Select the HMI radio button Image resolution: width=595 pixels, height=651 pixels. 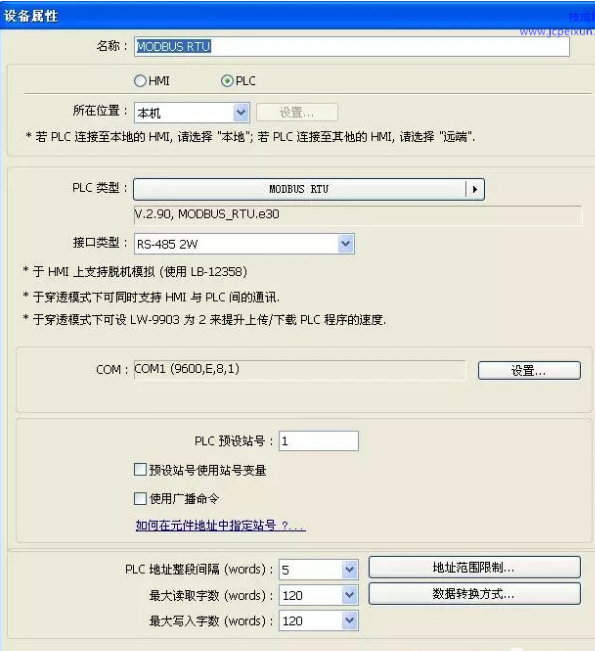[x=140, y=81]
